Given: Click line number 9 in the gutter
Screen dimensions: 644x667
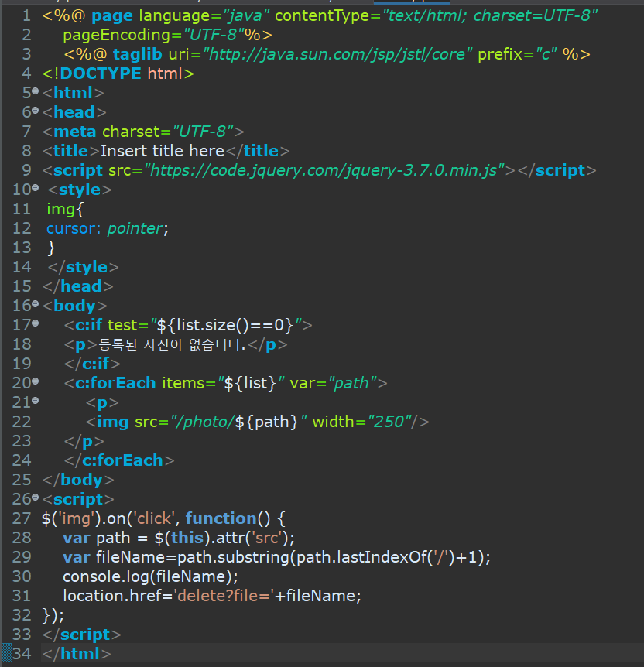Looking at the screenshot, I should (26, 170).
